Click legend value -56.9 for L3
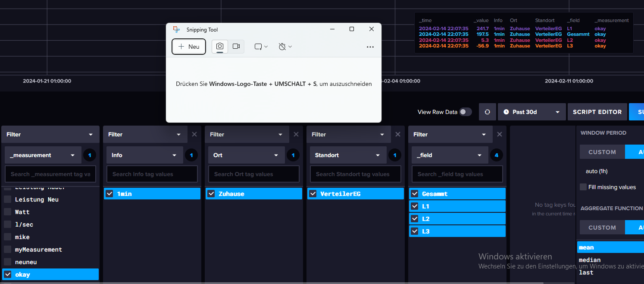The image size is (644, 284). [482, 46]
